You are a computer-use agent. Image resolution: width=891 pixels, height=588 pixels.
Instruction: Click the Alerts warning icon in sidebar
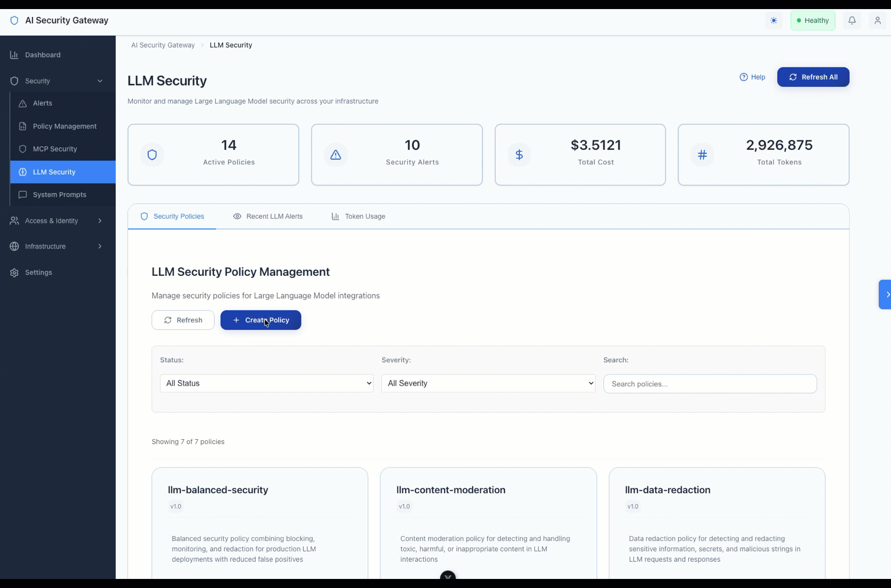pyautogui.click(x=23, y=103)
